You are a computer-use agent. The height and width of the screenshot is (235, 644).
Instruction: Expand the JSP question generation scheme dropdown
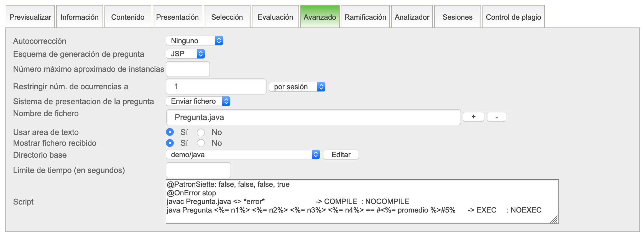[x=185, y=54]
